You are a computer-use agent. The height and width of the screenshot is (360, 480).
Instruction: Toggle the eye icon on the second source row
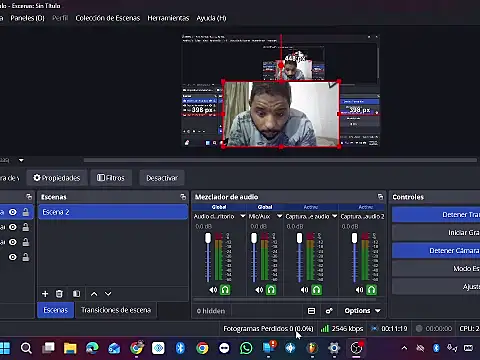point(13,227)
